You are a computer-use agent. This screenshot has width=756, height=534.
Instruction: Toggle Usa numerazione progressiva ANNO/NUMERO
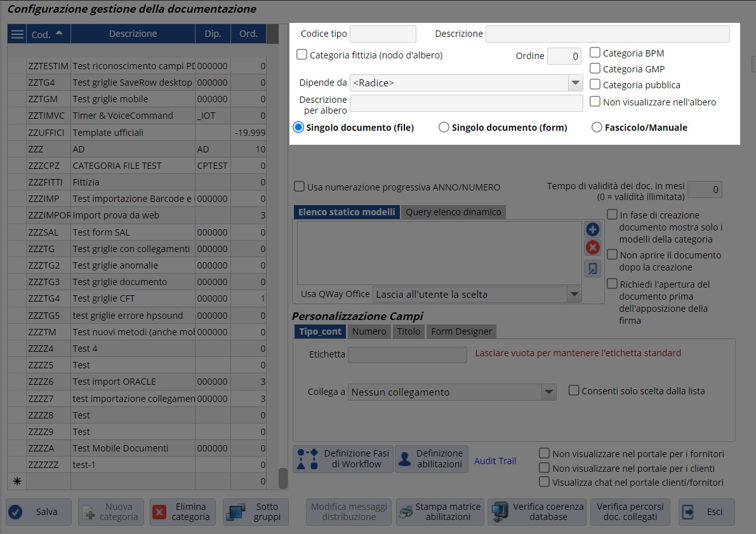coord(299,187)
